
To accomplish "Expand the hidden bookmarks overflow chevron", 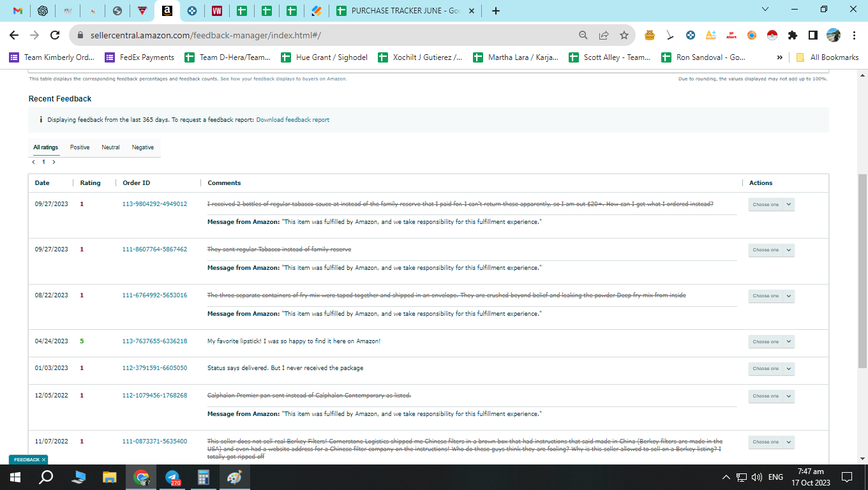I will pyautogui.click(x=779, y=57).
